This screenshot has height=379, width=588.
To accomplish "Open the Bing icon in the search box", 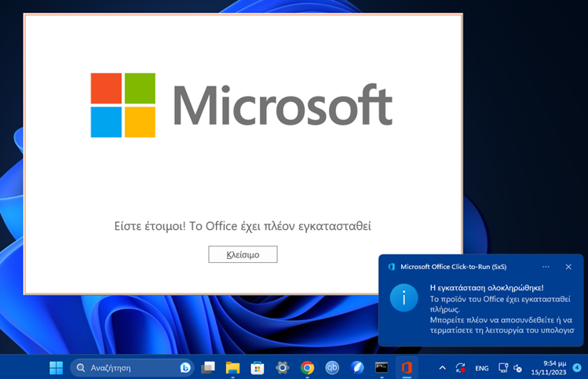I will click(x=185, y=368).
